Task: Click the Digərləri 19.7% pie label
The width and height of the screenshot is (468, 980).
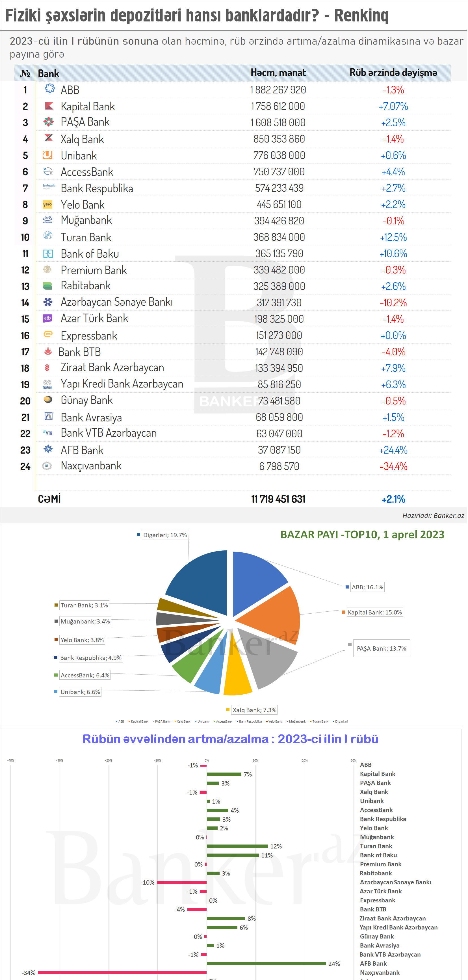Action: (164, 535)
